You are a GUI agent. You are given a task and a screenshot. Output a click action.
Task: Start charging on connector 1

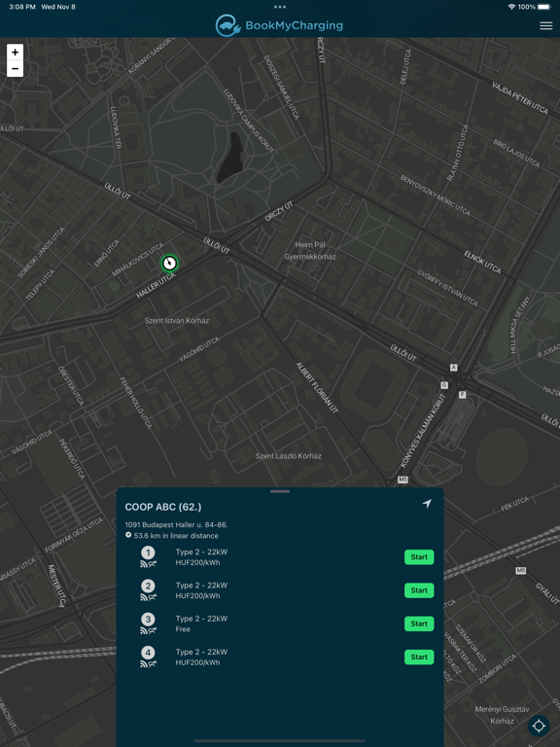[419, 557]
